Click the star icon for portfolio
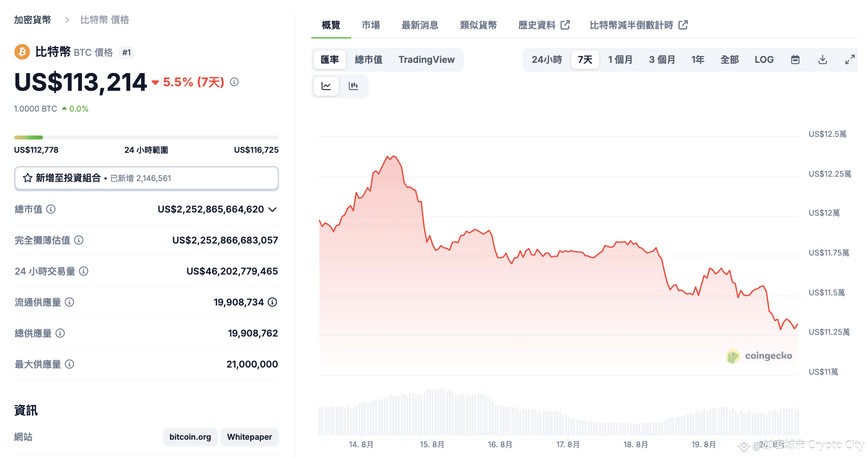 (27, 178)
